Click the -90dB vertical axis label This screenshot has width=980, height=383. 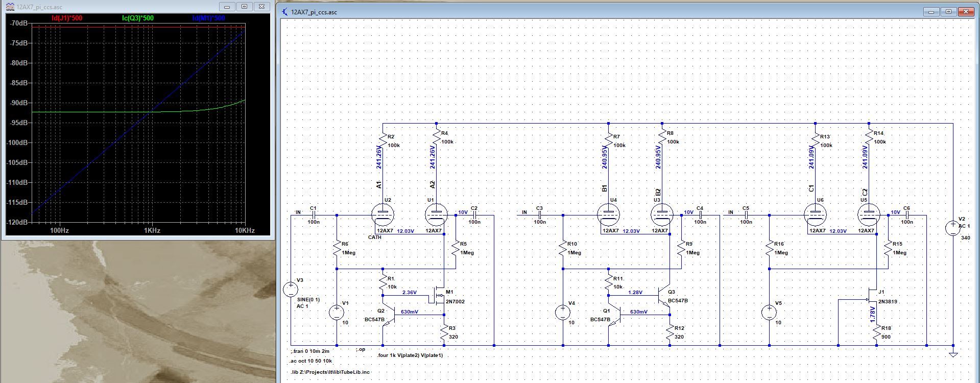pos(19,103)
